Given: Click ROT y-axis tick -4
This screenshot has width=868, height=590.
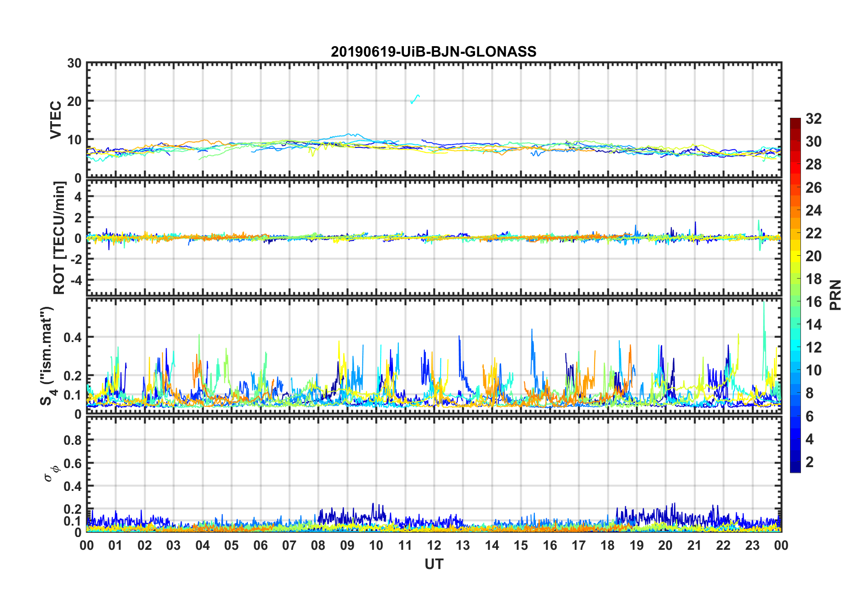Looking at the screenshot, I should point(77,279).
